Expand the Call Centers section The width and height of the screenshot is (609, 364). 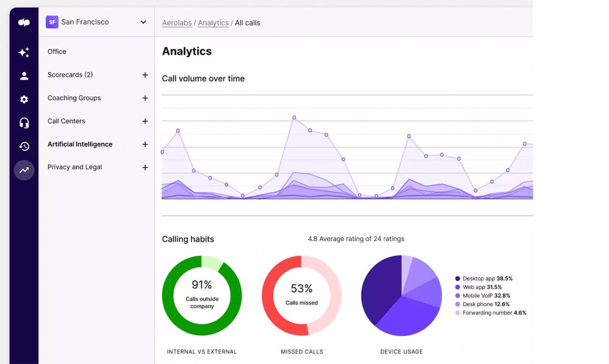point(145,121)
